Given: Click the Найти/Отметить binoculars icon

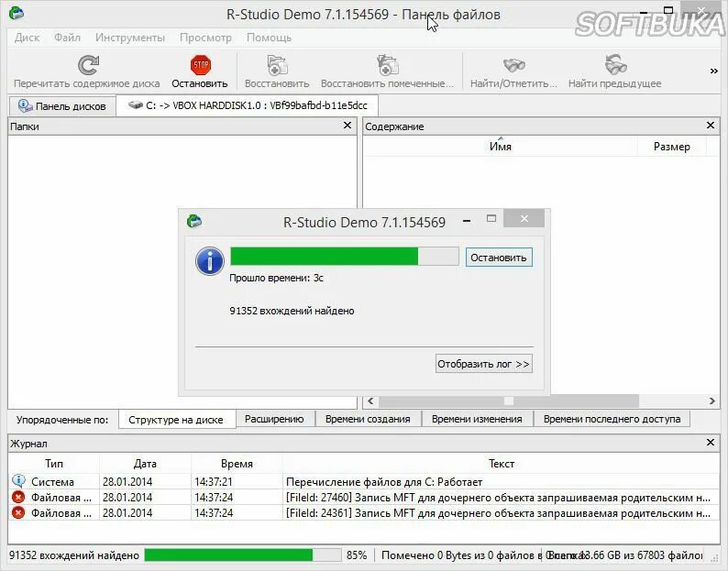Looking at the screenshot, I should pos(514,65).
